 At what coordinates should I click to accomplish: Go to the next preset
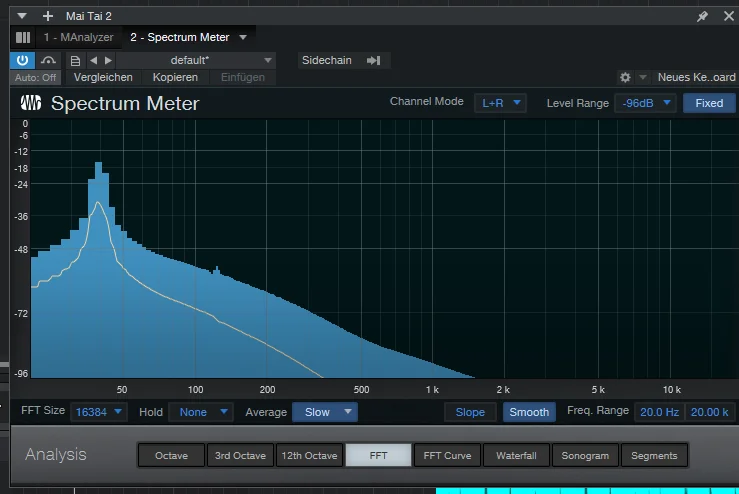pos(108,60)
